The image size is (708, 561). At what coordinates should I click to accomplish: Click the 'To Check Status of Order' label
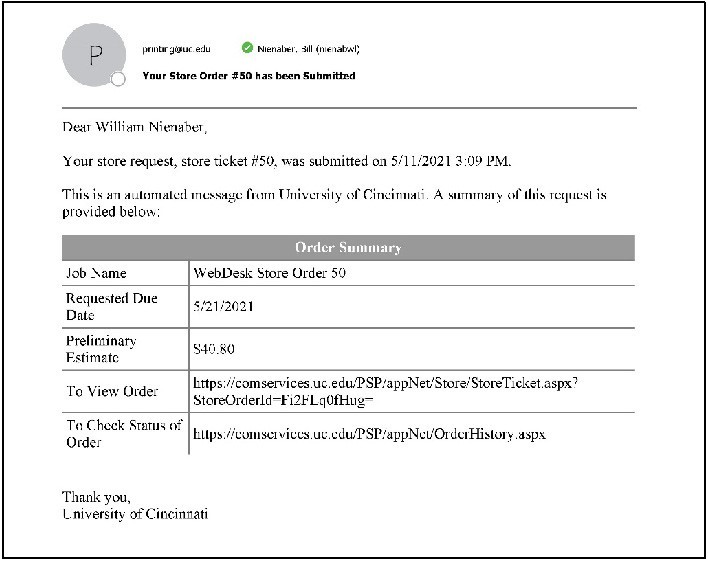[x=124, y=434]
